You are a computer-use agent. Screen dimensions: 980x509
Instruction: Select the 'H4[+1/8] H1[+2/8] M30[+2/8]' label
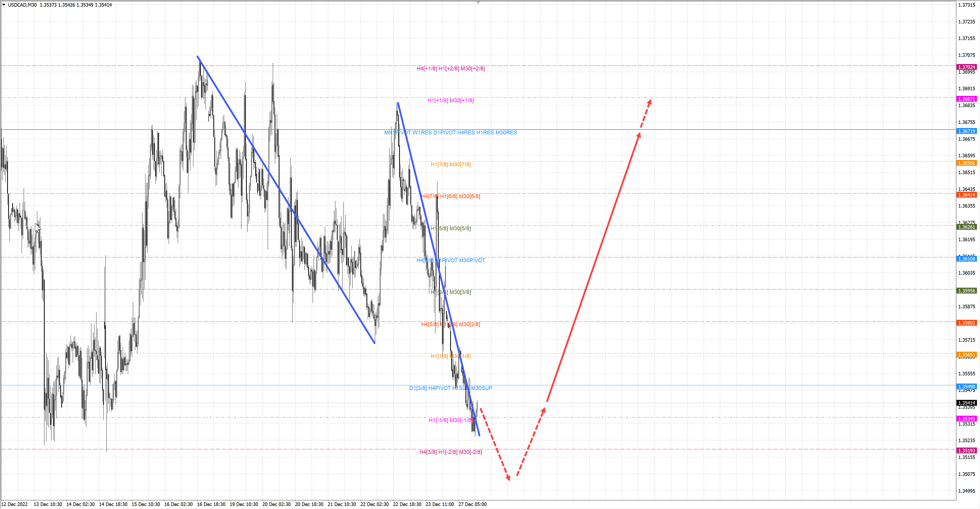tap(450, 69)
